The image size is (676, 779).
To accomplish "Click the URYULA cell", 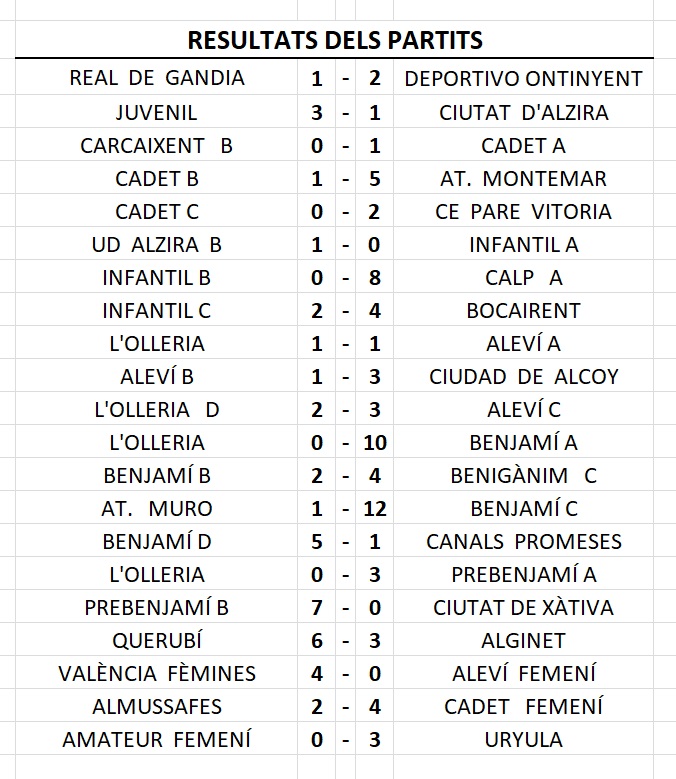I will tap(524, 739).
